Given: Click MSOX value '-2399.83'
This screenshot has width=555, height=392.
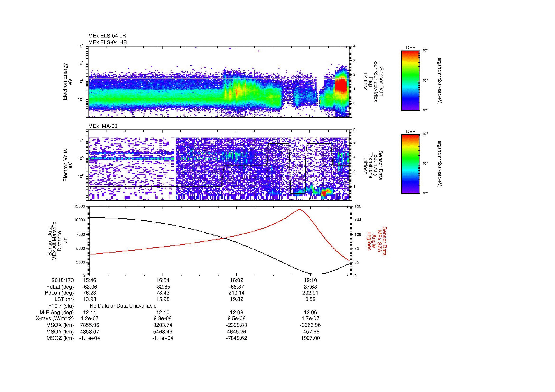Looking at the screenshot, I should [236, 325].
